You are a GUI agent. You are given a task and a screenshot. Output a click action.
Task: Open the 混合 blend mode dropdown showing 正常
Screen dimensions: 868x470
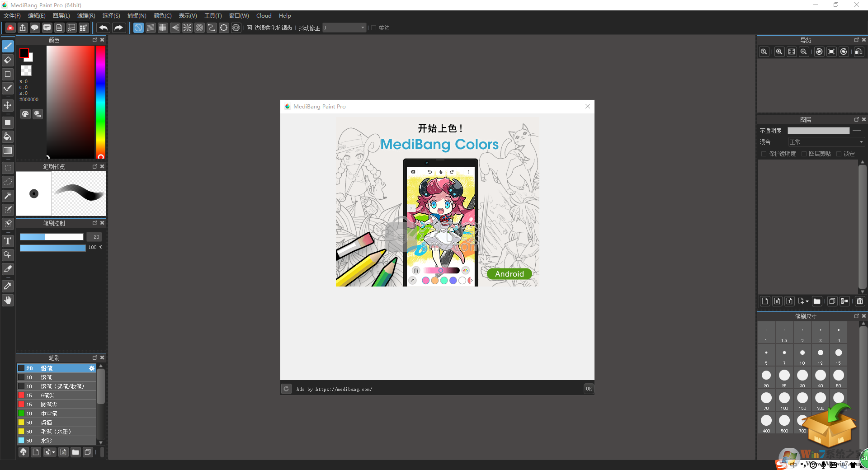(x=826, y=142)
